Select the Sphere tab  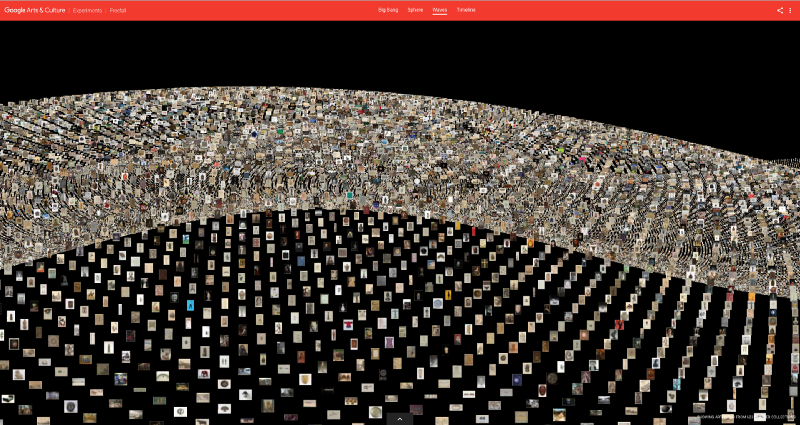[x=415, y=10]
